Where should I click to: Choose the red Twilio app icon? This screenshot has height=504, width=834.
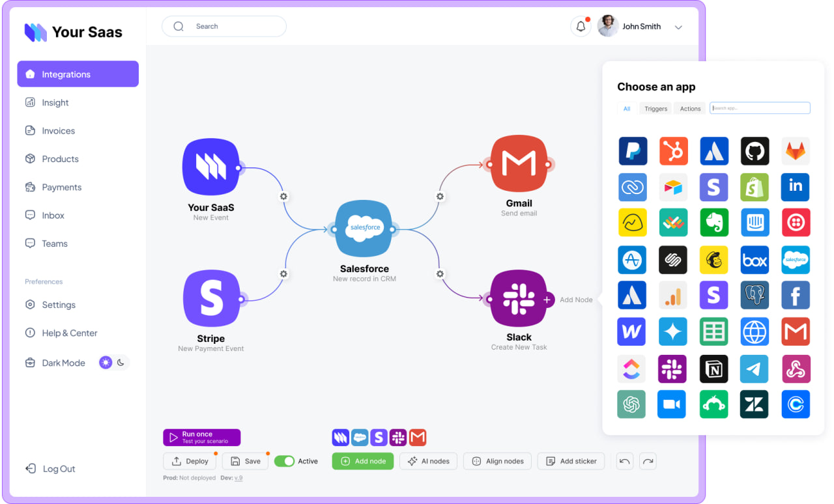click(x=796, y=223)
